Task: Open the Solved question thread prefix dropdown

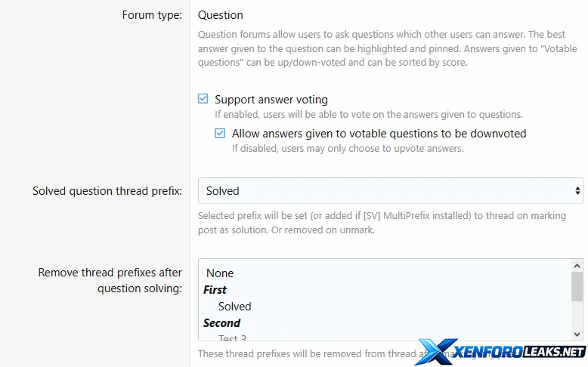Action: [390, 191]
